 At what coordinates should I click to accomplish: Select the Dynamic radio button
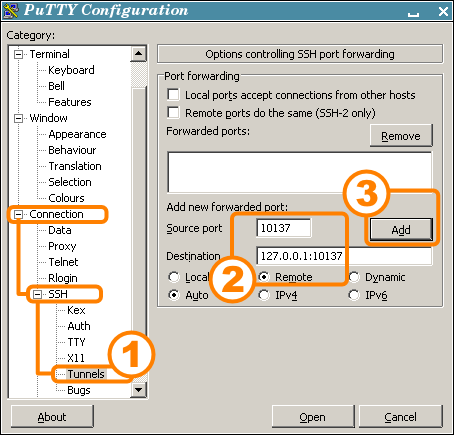pos(354,277)
